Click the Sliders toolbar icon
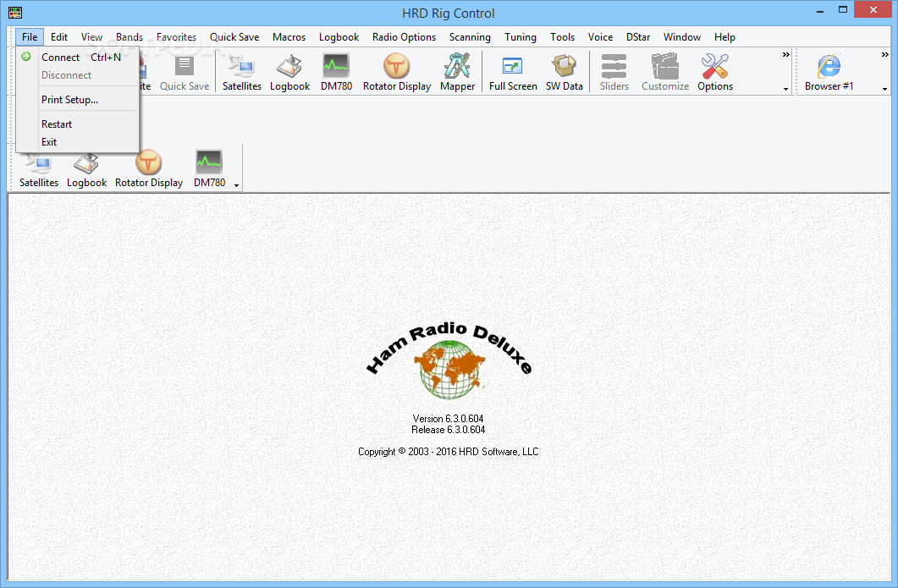Image resolution: width=898 pixels, height=588 pixels. pos(614,72)
